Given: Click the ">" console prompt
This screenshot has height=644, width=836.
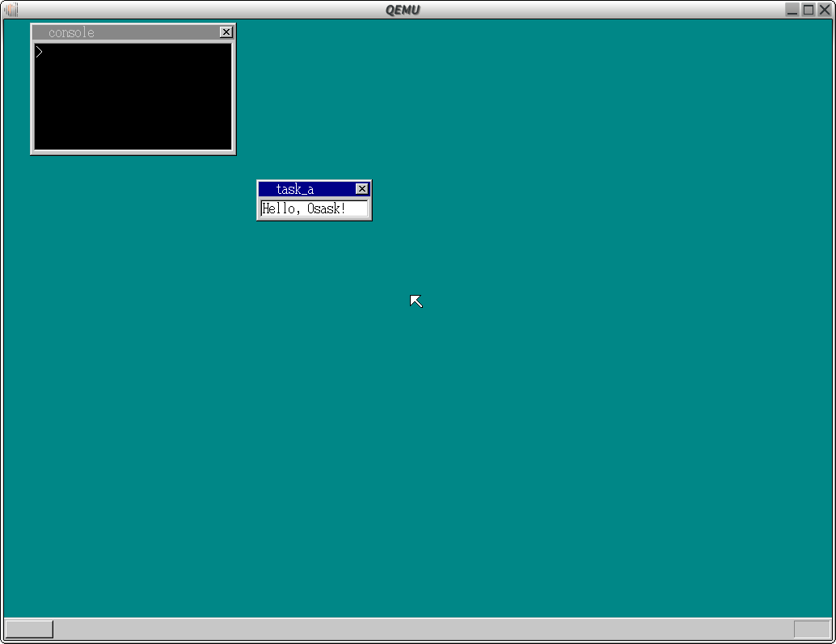Looking at the screenshot, I should (x=39, y=52).
